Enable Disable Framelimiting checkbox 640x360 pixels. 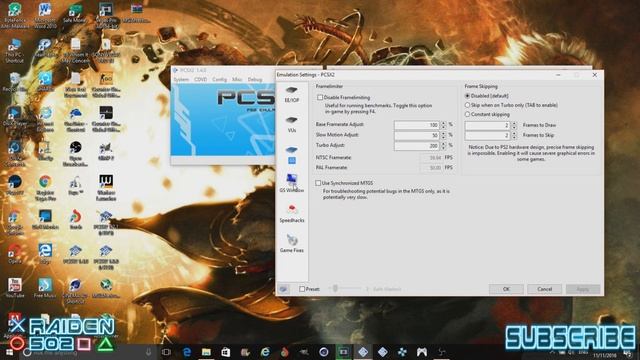[320, 98]
